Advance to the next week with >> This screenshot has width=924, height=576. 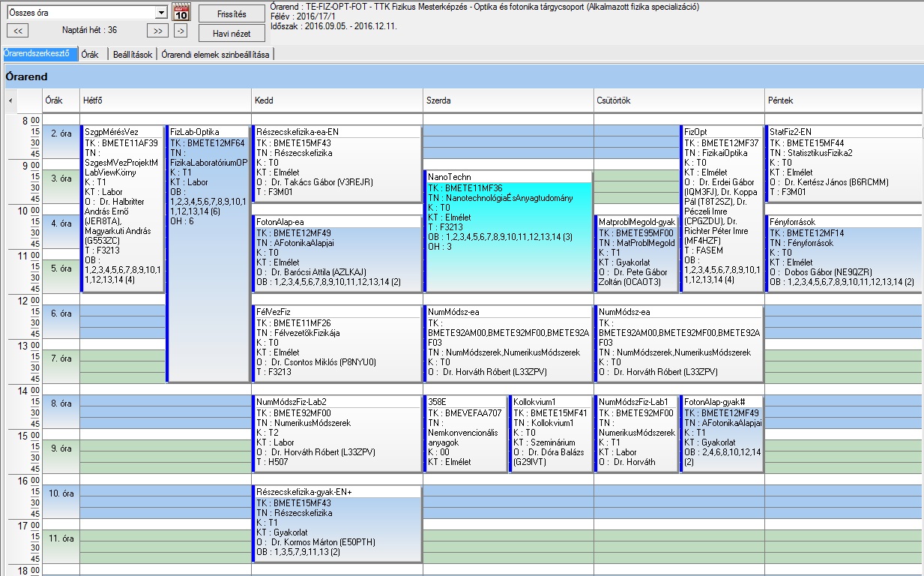tap(157, 31)
